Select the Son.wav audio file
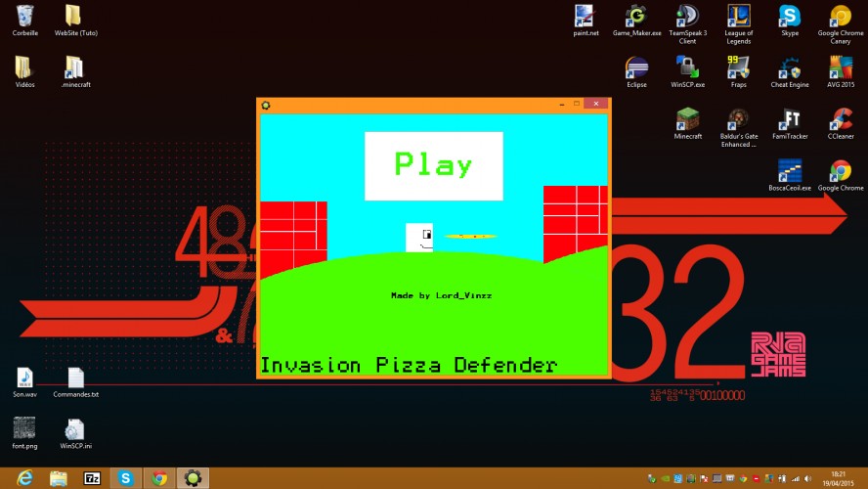Screen dimensions: 868x489 24,382
